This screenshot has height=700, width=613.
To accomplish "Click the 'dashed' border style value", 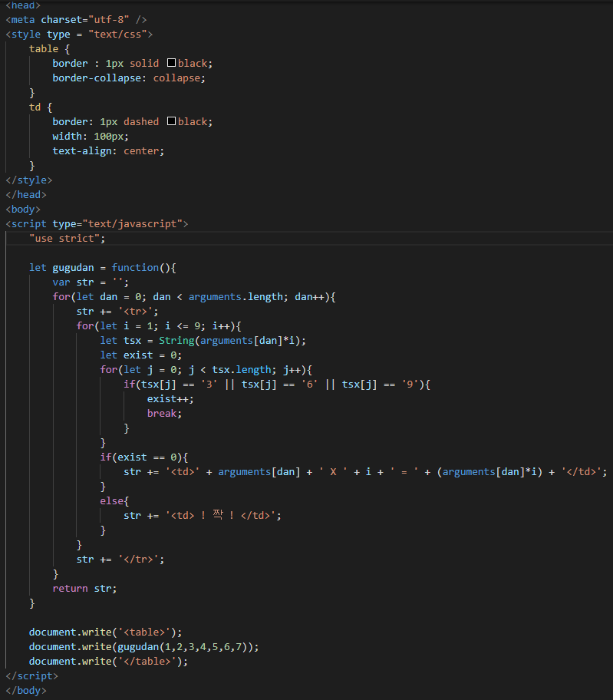I will tap(141, 122).
